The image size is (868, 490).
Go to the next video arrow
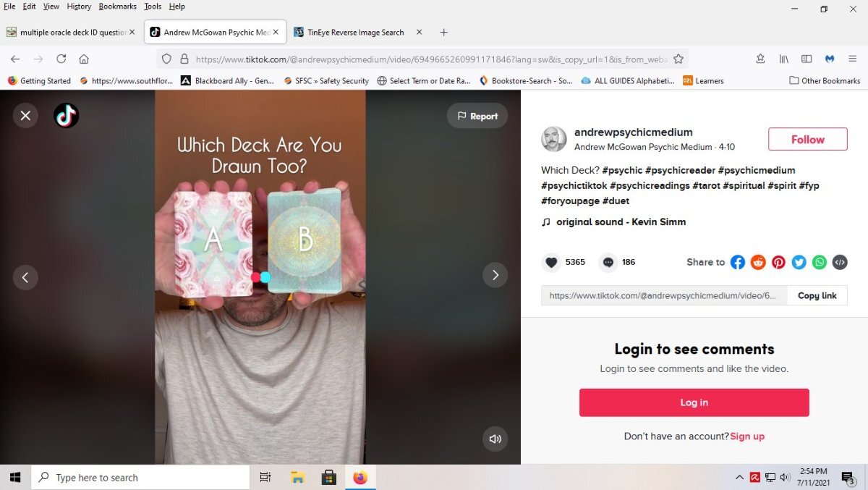[495, 275]
